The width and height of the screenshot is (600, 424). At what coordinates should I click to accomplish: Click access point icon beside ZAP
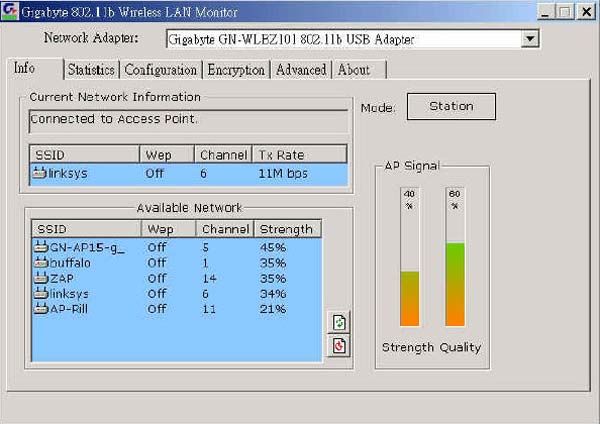point(41,278)
